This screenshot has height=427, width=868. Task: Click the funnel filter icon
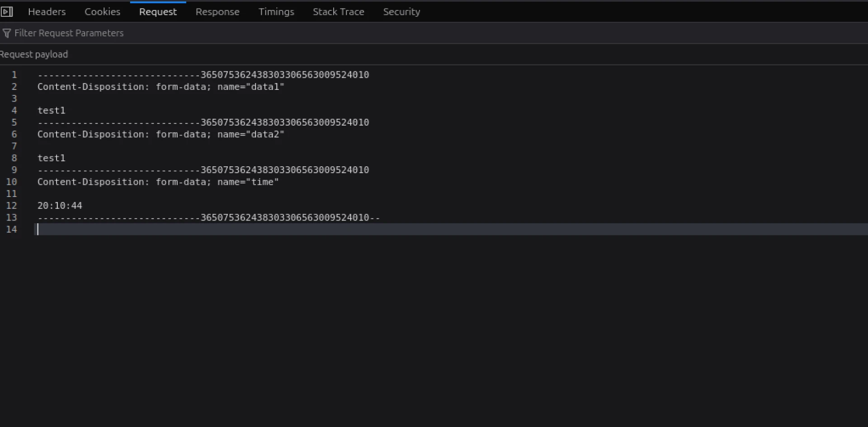click(7, 33)
